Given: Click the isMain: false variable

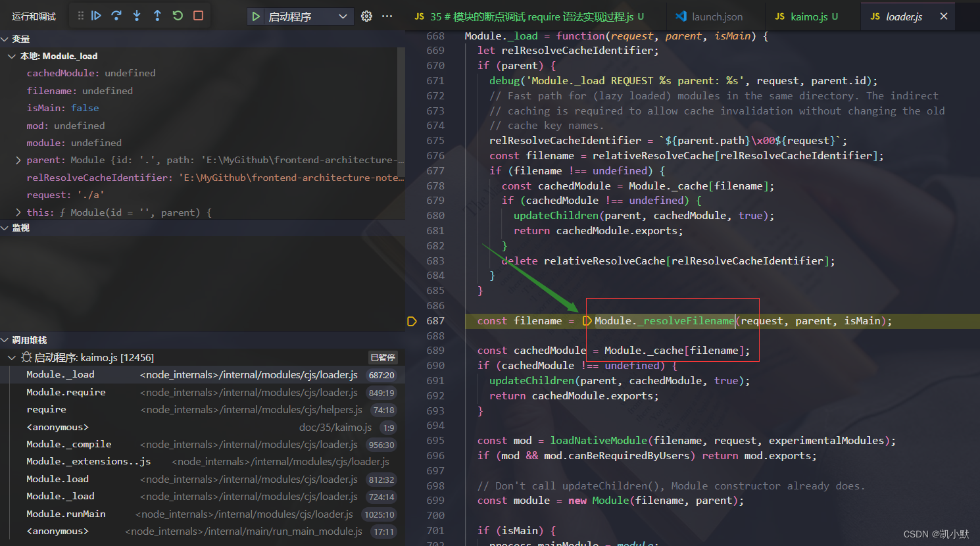Looking at the screenshot, I should (x=199, y=108).
